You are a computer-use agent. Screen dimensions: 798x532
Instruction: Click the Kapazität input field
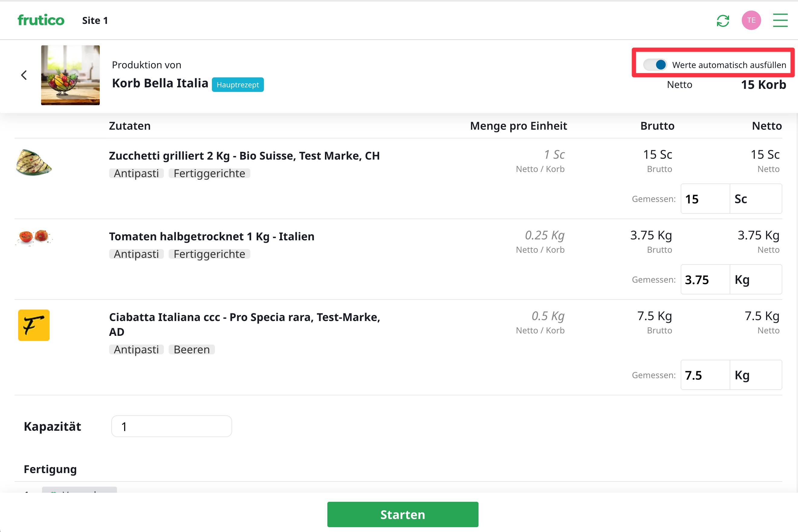tap(171, 426)
